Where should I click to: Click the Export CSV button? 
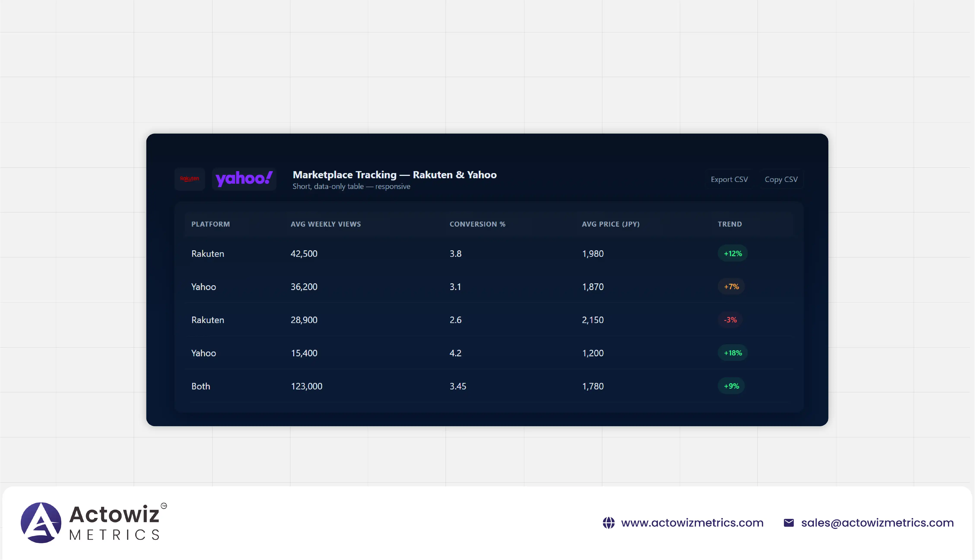[x=729, y=179]
